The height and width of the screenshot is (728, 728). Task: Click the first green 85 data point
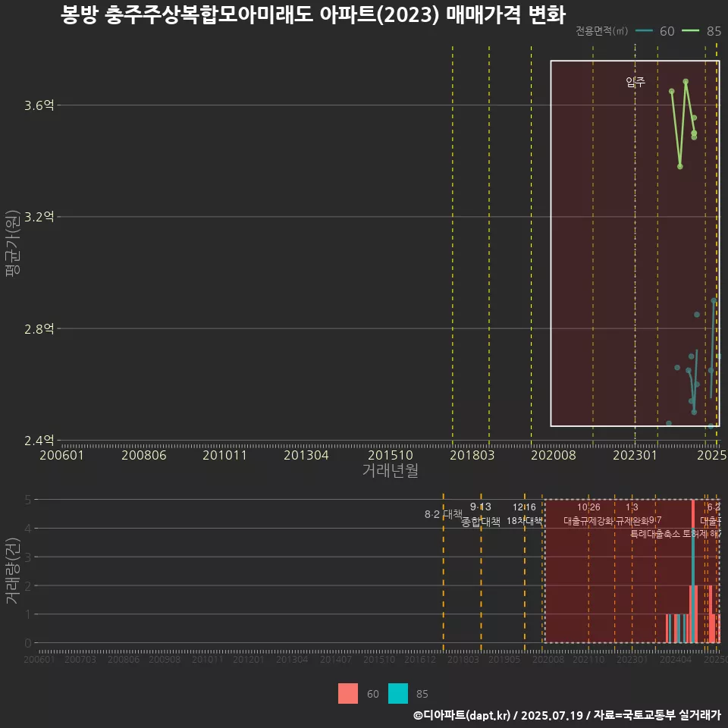pos(671,92)
